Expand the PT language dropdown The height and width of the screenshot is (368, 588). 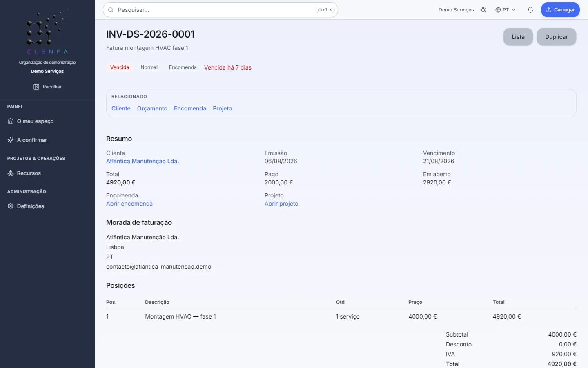click(506, 10)
